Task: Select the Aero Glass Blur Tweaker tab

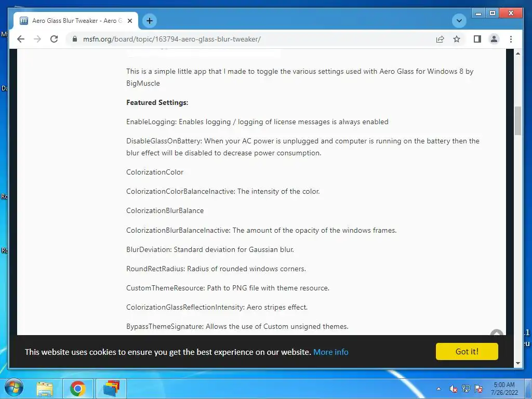Action: 75,21
